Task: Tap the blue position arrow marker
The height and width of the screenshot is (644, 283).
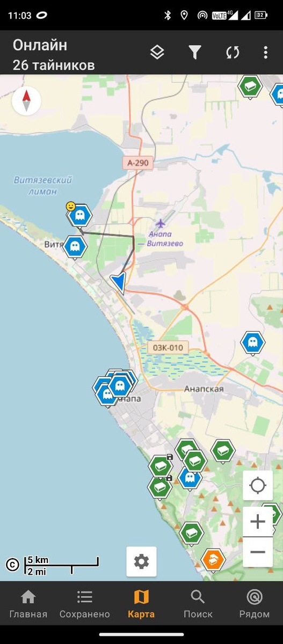Action: click(119, 282)
